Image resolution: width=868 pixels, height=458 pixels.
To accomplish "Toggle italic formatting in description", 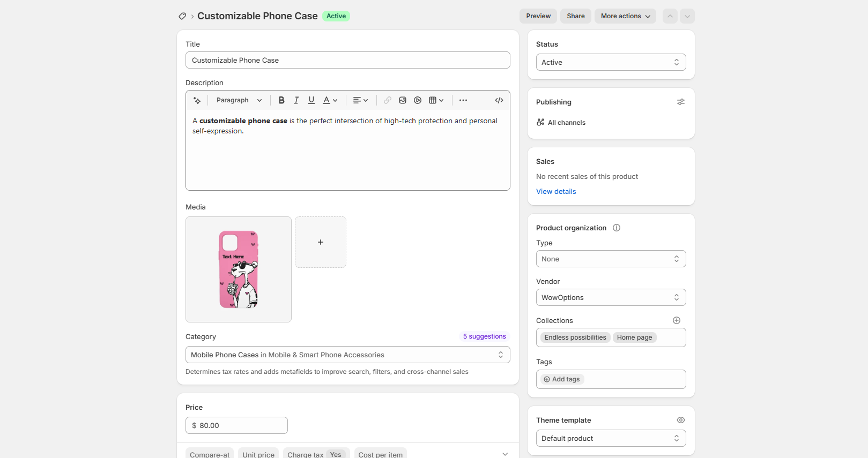I will click(x=296, y=100).
